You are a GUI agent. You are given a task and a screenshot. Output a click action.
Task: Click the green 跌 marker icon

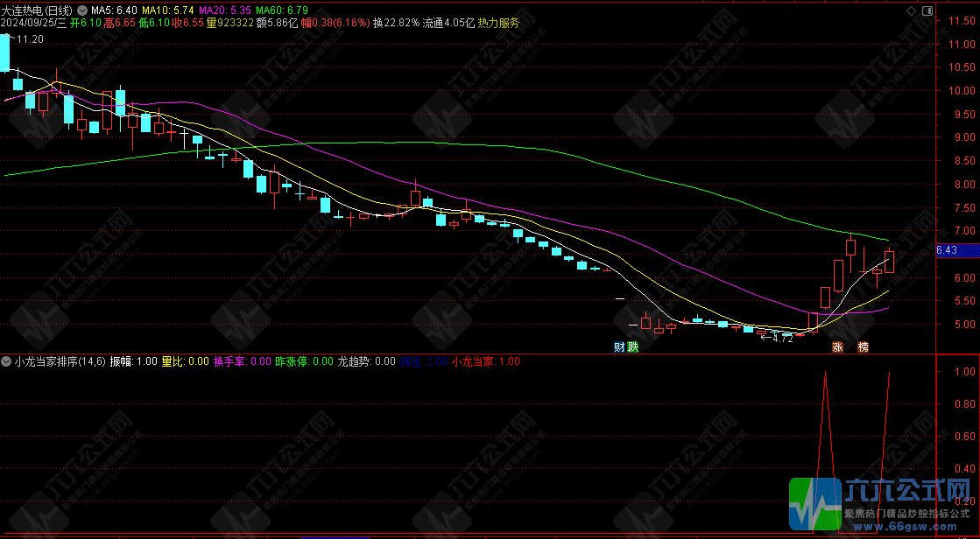coord(633,347)
